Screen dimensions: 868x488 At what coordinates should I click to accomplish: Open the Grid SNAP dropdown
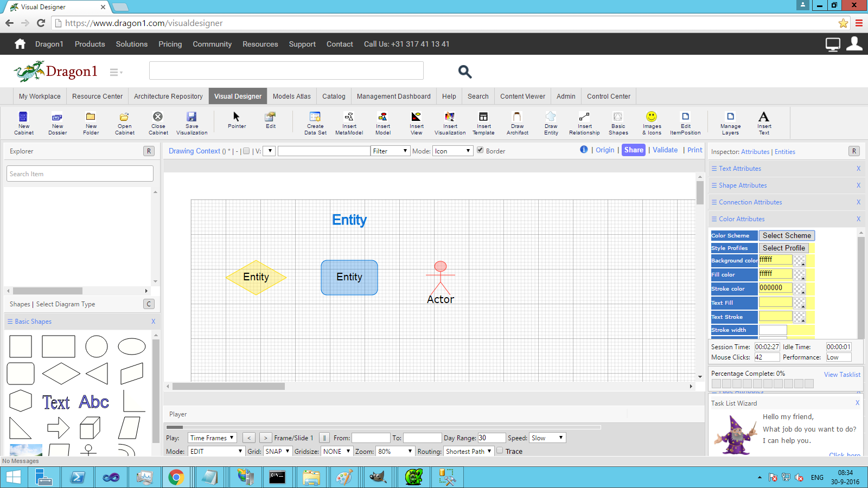coord(277,451)
